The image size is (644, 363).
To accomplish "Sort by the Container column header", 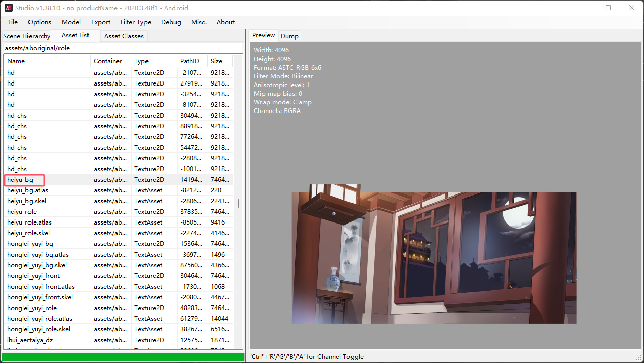I will [x=111, y=61].
